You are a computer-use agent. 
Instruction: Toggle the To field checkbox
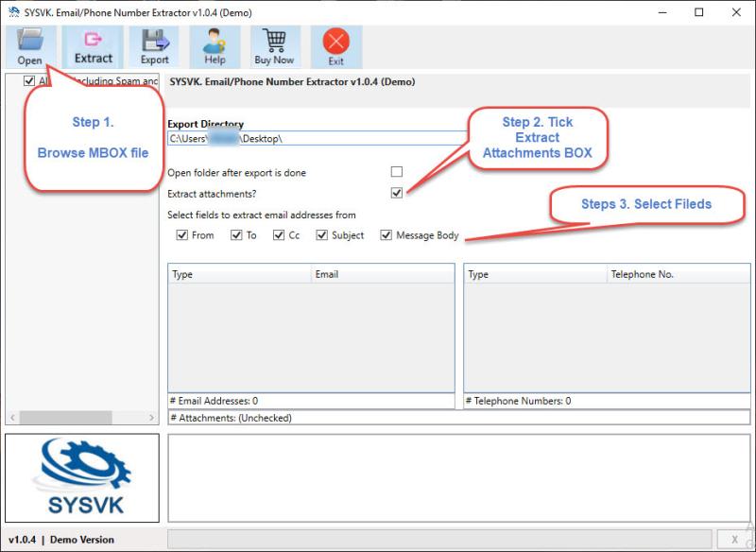click(236, 234)
